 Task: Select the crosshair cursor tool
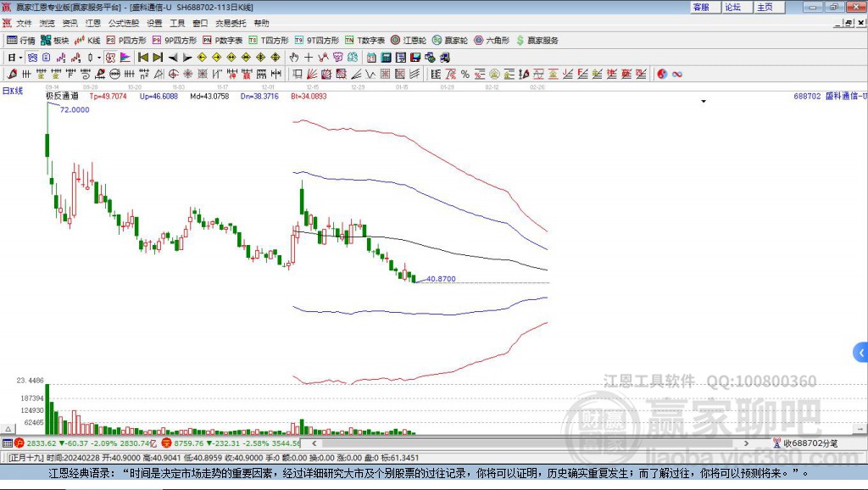[309, 58]
